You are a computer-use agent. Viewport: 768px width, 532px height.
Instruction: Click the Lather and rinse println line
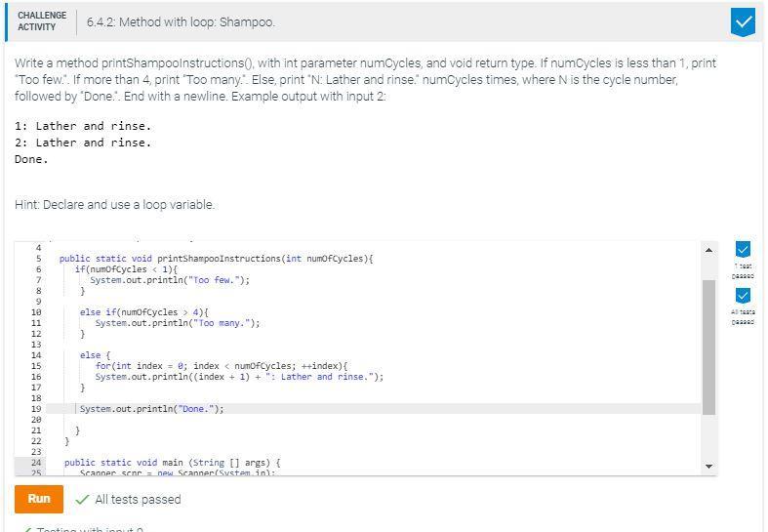point(239,377)
